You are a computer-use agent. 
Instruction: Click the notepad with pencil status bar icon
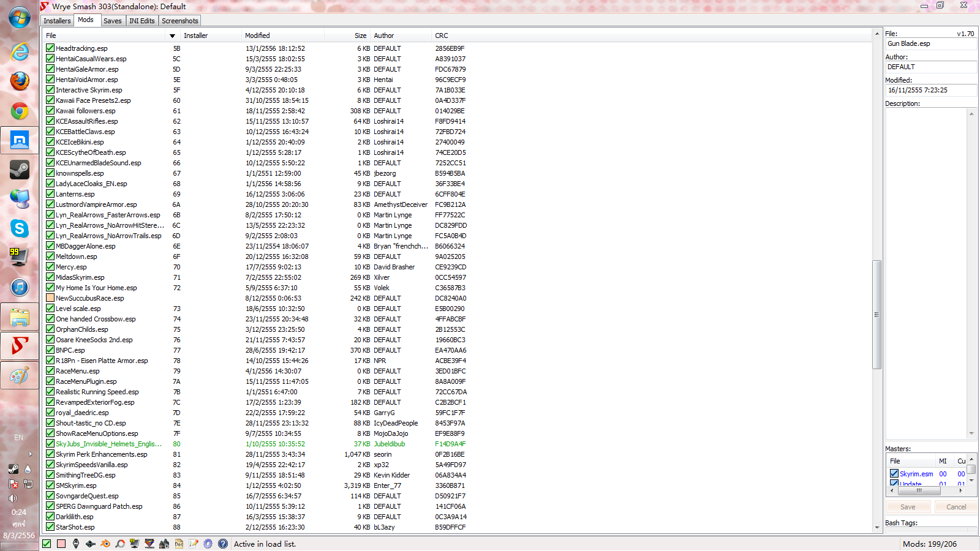point(194,544)
